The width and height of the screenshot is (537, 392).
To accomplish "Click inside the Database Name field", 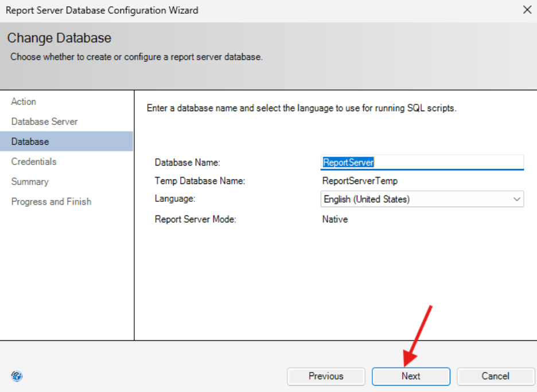I will point(422,162).
